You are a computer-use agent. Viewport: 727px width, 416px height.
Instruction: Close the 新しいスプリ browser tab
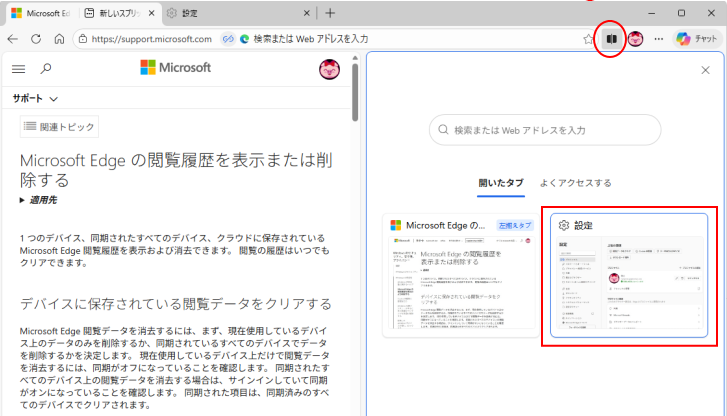[x=152, y=13]
